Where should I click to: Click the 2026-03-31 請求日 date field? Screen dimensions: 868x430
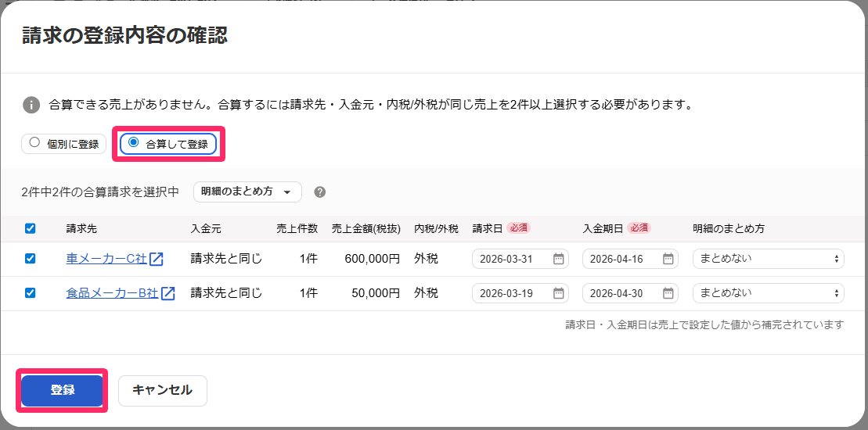(520, 259)
